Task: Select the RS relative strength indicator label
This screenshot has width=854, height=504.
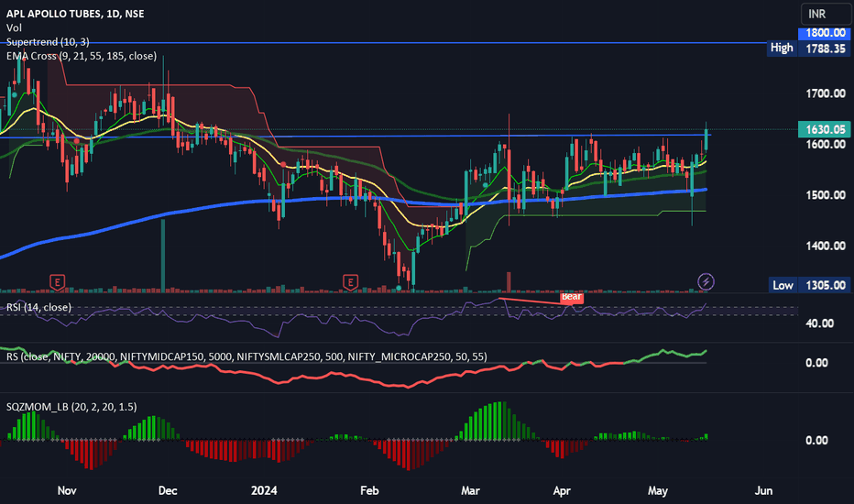Action: [x=246, y=356]
